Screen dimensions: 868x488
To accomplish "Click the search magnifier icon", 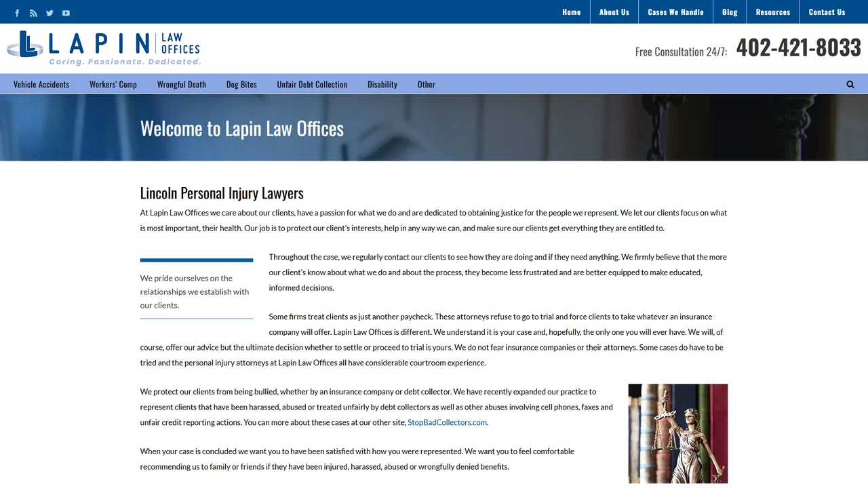I will 850,84.
